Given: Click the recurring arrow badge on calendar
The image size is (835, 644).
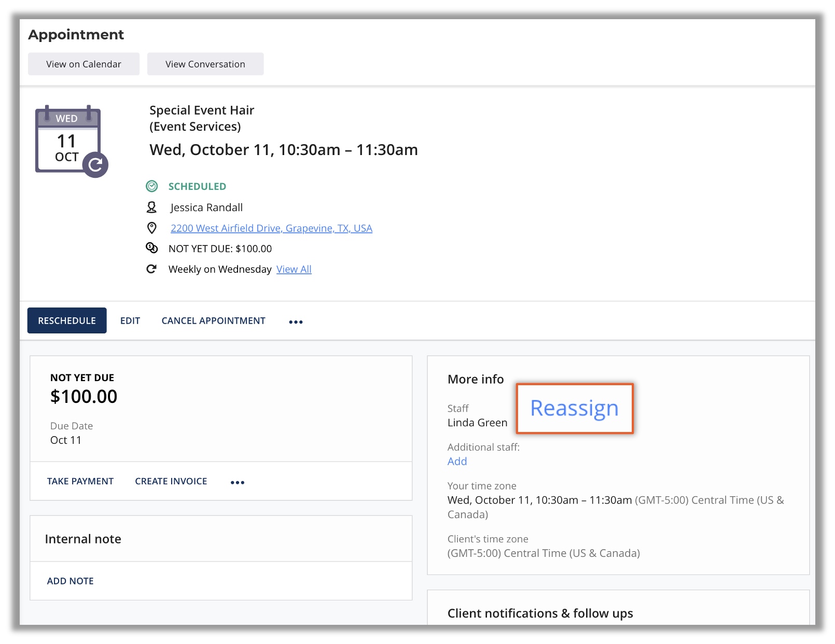Looking at the screenshot, I should pos(95,165).
